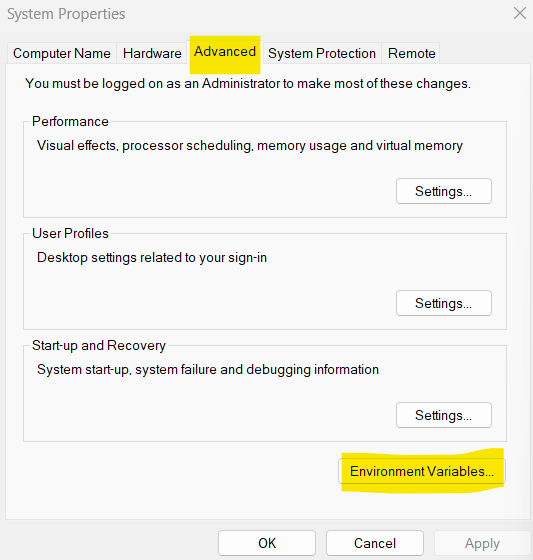Close the System Properties dialog
The image size is (533, 560).
[x=520, y=14]
